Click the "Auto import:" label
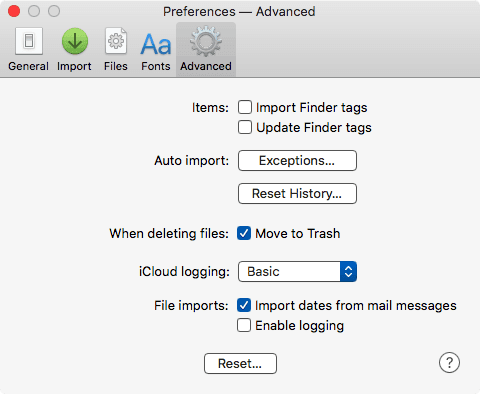The width and height of the screenshot is (480, 394). pyautogui.click(x=192, y=161)
